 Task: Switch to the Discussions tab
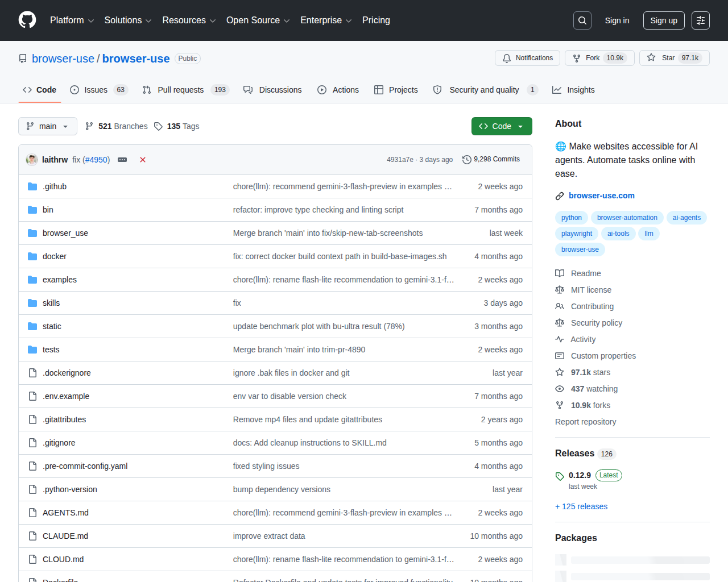[x=272, y=90]
